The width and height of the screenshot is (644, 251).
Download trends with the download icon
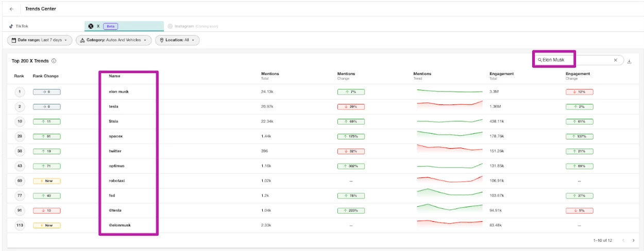[629, 61]
